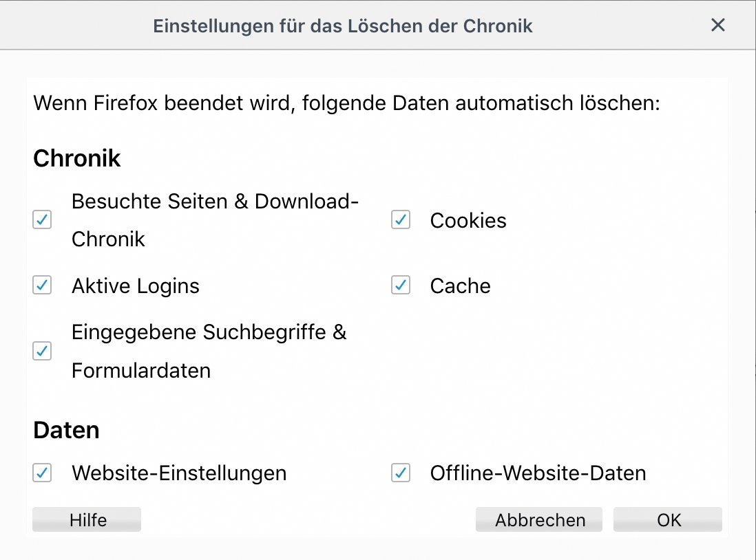
Task: Toggle Eingegebene Suchbegriffe & Formulardaten checkbox
Action: pyautogui.click(x=43, y=351)
